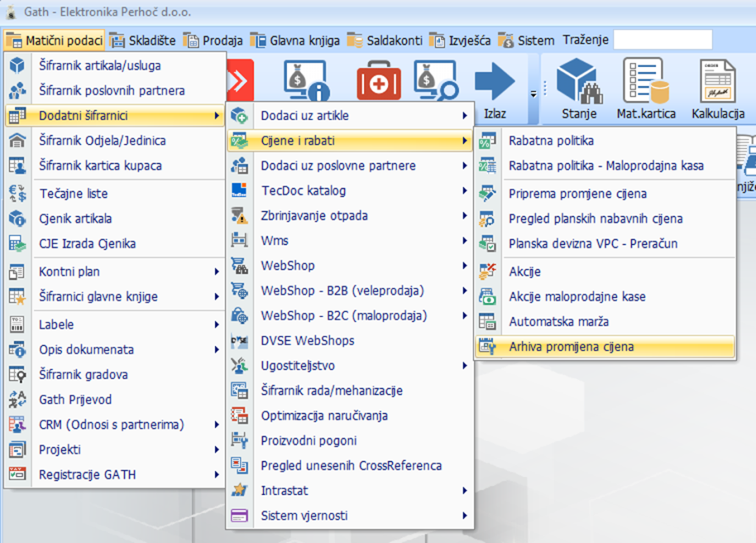
Task: Expand the toolbar overflow arrow near Izlaz
Action: coord(533,93)
